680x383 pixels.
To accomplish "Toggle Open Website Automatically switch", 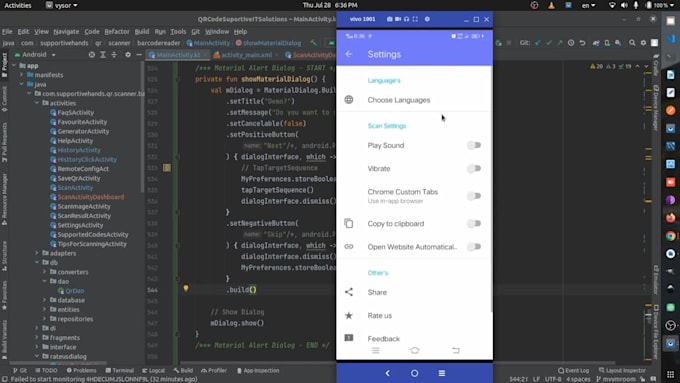I will point(474,247).
